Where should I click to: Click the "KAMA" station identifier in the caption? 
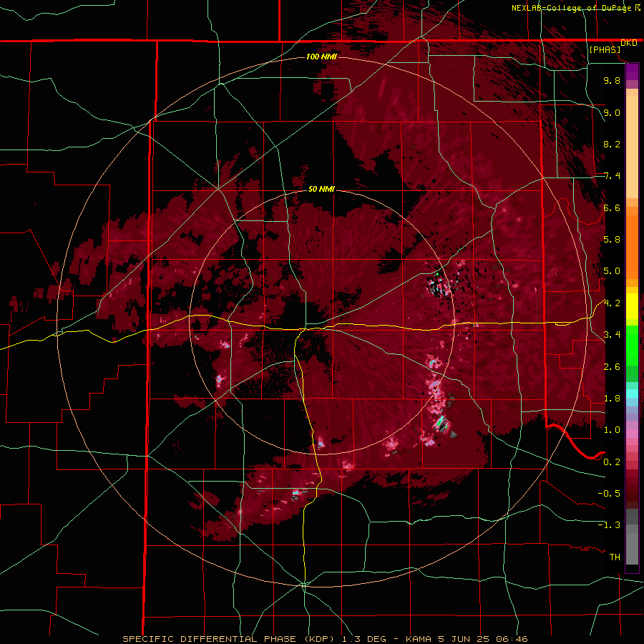(419, 639)
